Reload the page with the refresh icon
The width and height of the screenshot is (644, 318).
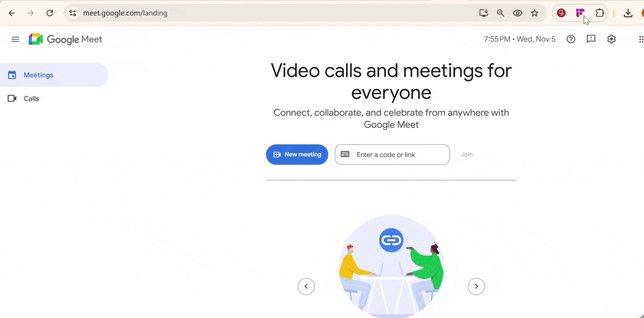50,13
